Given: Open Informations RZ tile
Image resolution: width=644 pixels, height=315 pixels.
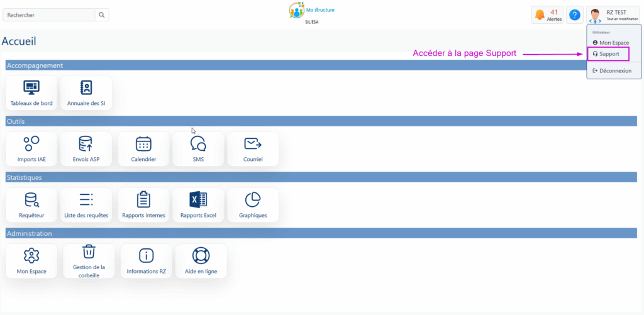Looking at the screenshot, I should tap(146, 261).
